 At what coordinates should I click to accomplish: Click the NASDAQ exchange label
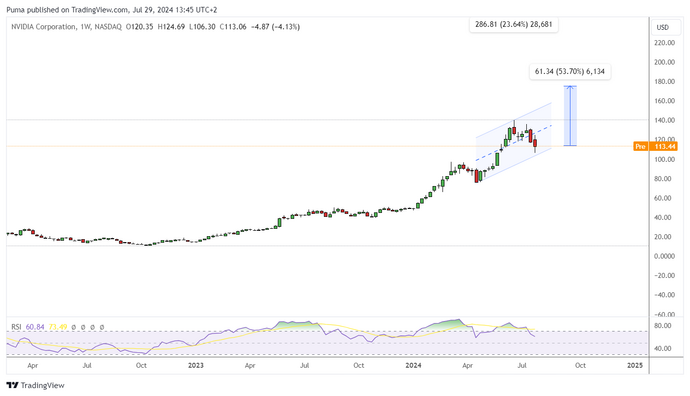click(x=108, y=27)
